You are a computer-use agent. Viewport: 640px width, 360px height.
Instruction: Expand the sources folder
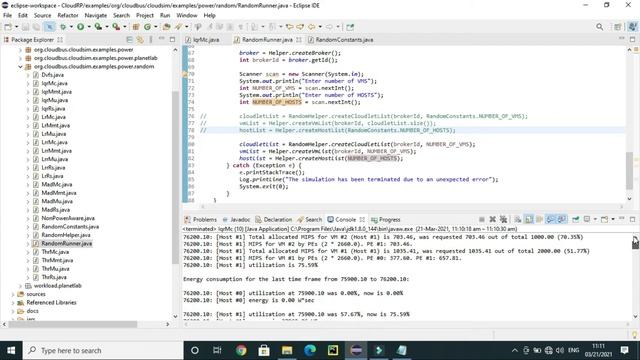click(x=13, y=294)
